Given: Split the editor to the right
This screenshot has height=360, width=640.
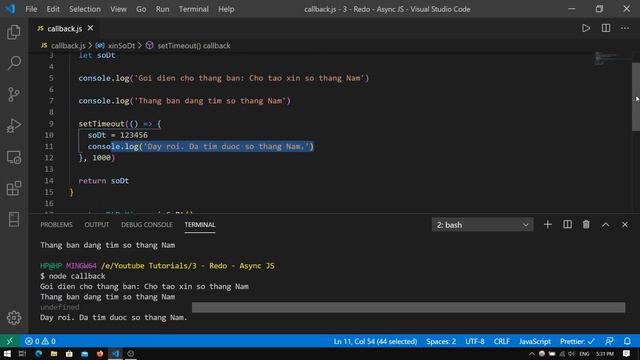Looking at the screenshot, I should 606,28.
